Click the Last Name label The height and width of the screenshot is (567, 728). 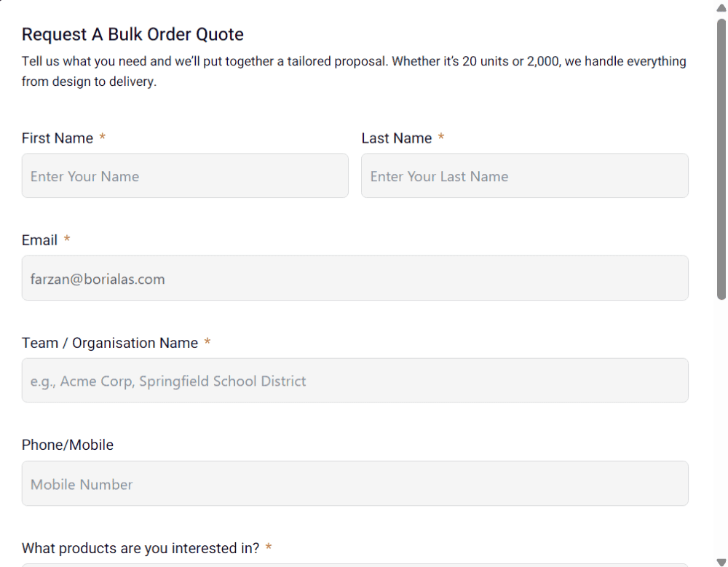point(396,138)
